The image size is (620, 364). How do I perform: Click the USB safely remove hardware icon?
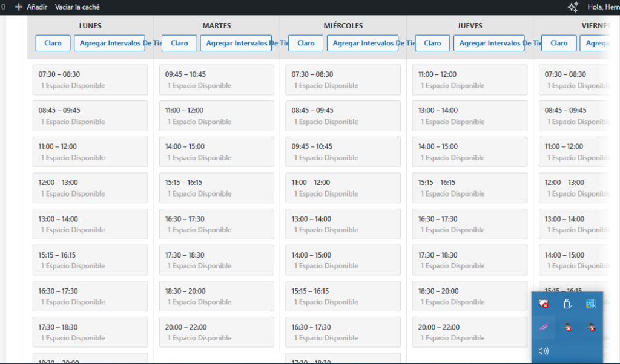pyautogui.click(x=567, y=304)
